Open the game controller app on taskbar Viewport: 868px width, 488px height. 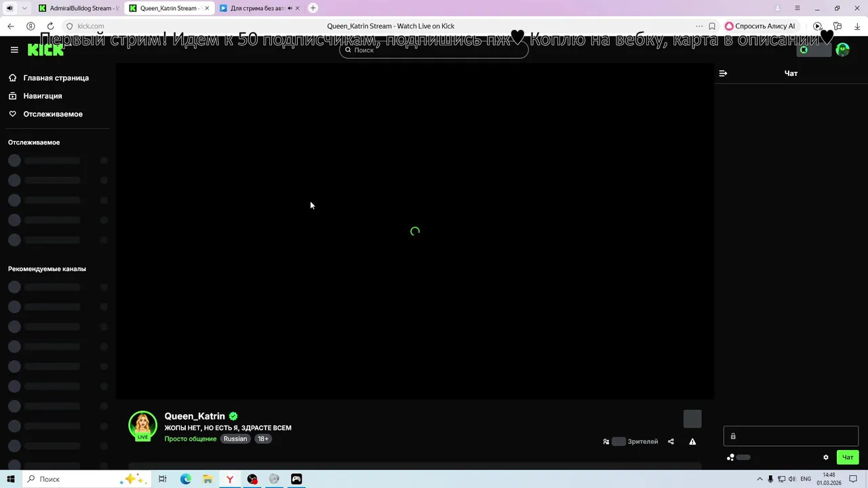[x=296, y=479]
